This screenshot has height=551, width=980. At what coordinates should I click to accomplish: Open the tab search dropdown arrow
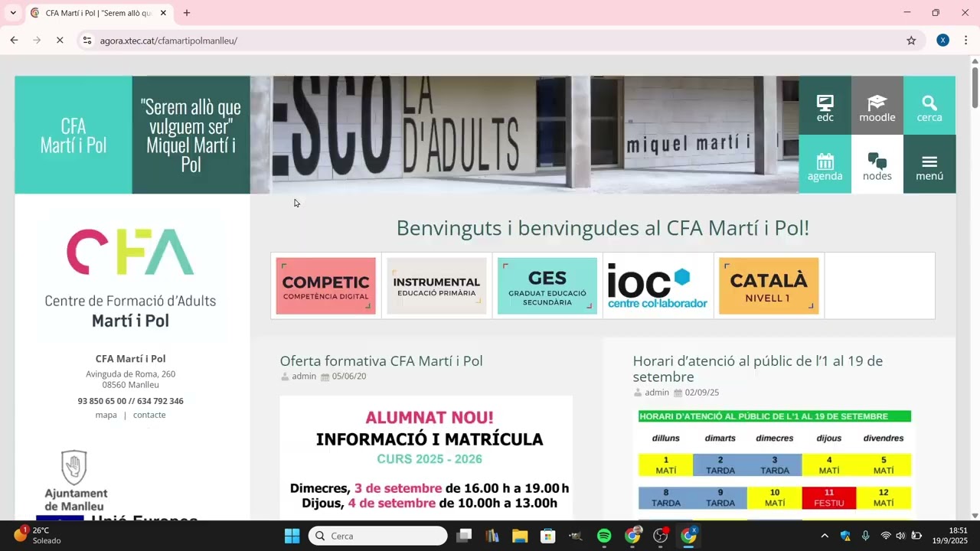click(13, 13)
